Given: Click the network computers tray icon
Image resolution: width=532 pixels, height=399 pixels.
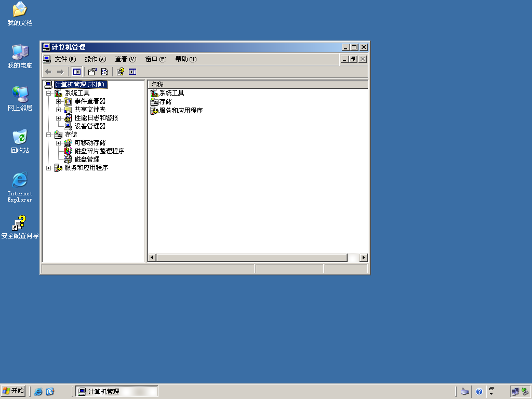Looking at the screenshot, I should click(515, 392).
